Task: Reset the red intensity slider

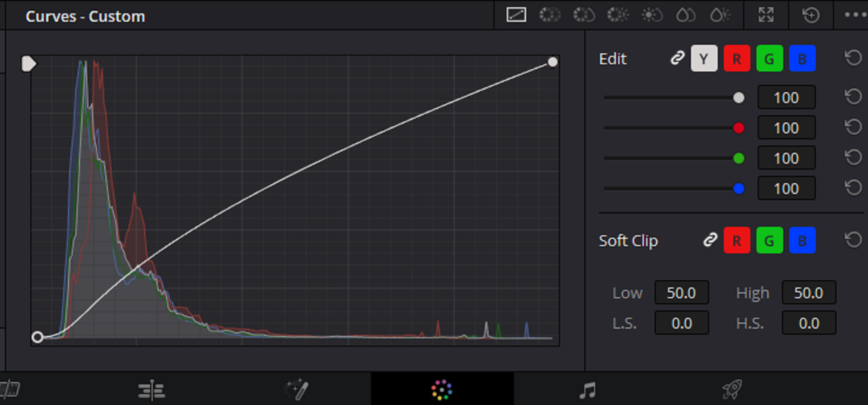Action: click(x=853, y=127)
